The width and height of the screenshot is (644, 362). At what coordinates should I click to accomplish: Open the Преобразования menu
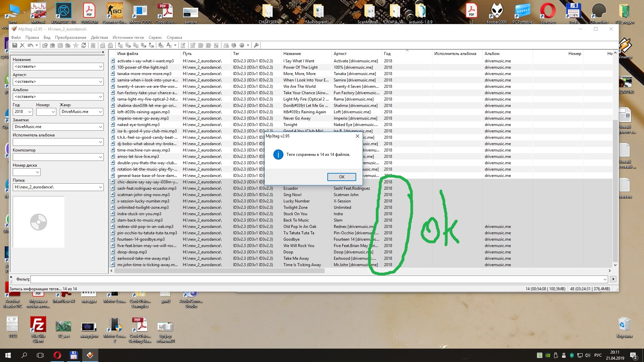70,38
